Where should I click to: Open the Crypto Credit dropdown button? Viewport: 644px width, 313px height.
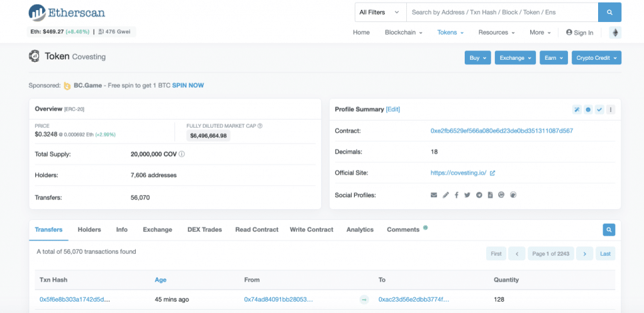pos(596,57)
